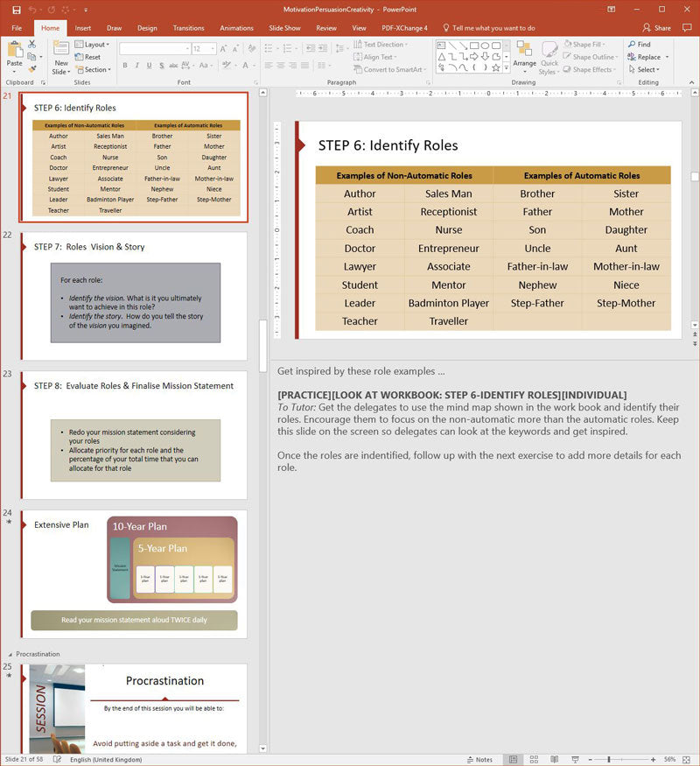The height and width of the screenshot is (766, 700).
Task: Click the New Slide icon
Action: [61, 49]
